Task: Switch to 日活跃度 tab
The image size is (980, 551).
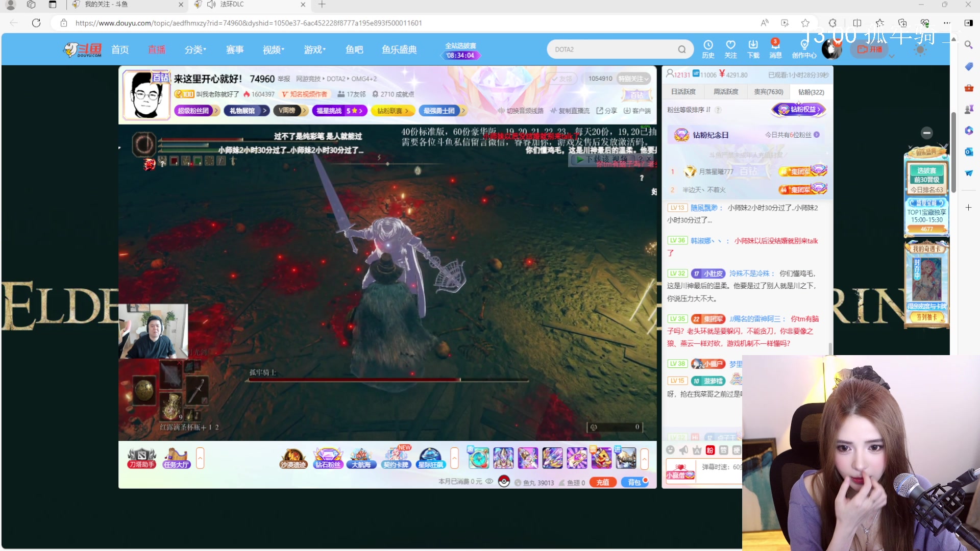Action: coord(683,92)
